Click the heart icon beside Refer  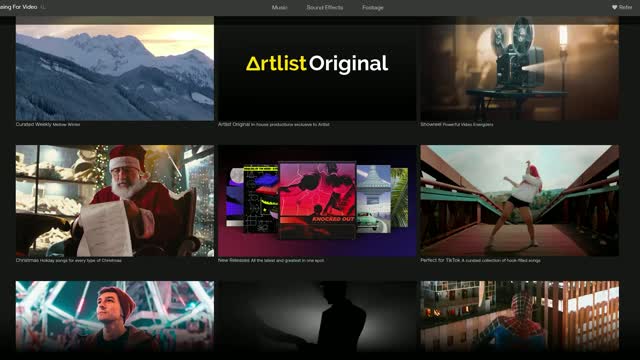pos(614,7)
